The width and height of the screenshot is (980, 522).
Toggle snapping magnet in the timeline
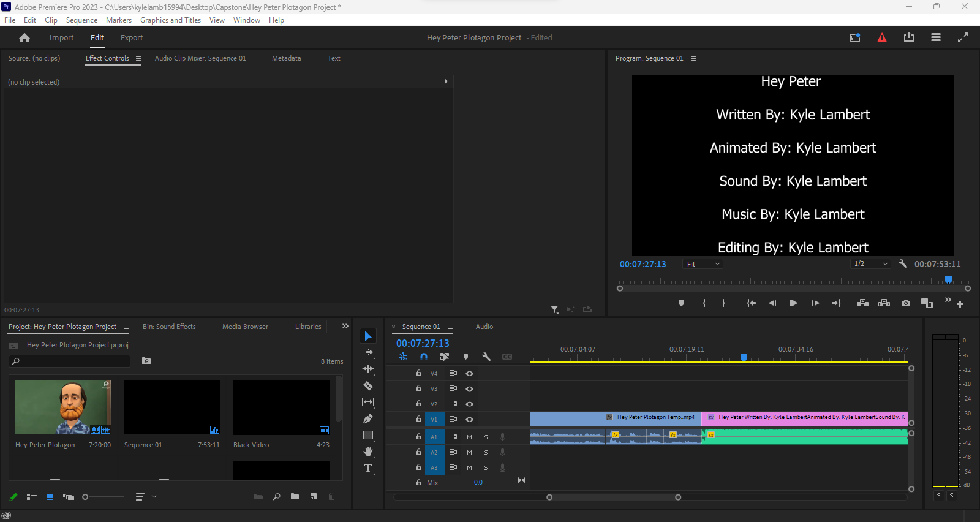tap(424, 357)
